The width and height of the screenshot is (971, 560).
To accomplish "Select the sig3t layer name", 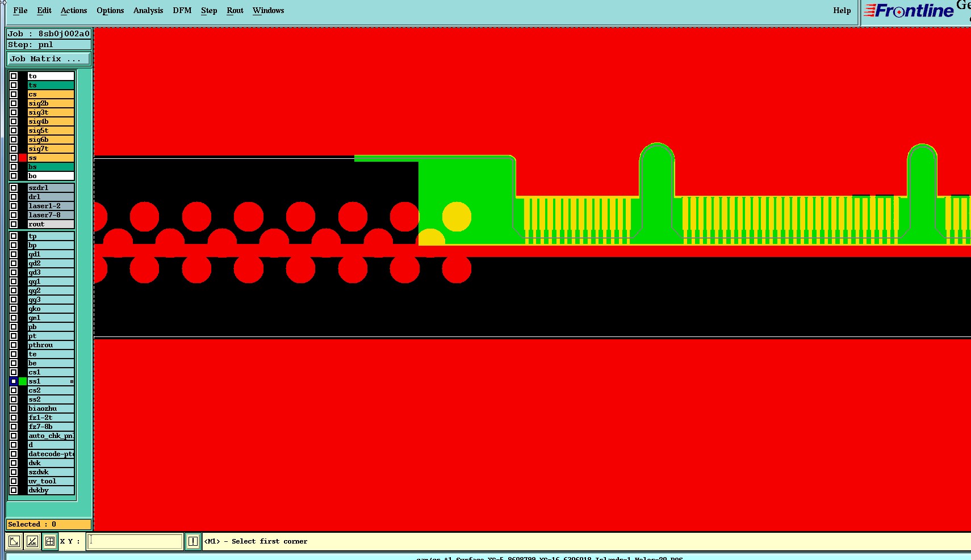I will (x=51, y=112).
